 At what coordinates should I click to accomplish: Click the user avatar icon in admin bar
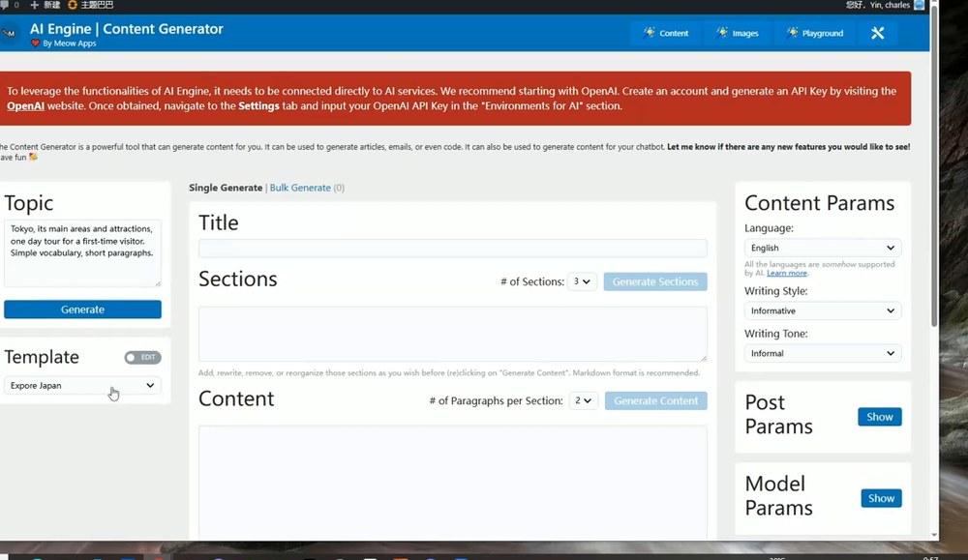[x=920, y=5]
